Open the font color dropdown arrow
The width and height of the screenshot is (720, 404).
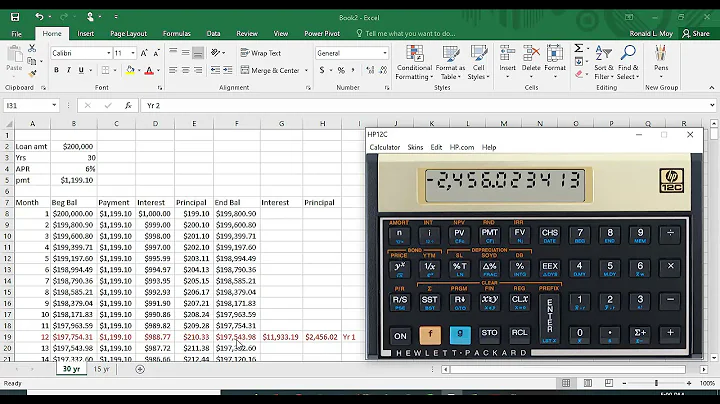click(158, 71)
